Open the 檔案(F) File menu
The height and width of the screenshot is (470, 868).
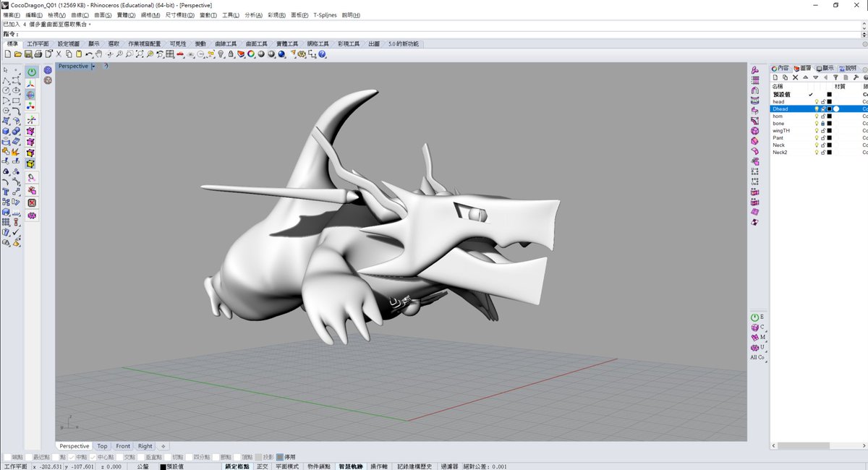click(12, 14)
